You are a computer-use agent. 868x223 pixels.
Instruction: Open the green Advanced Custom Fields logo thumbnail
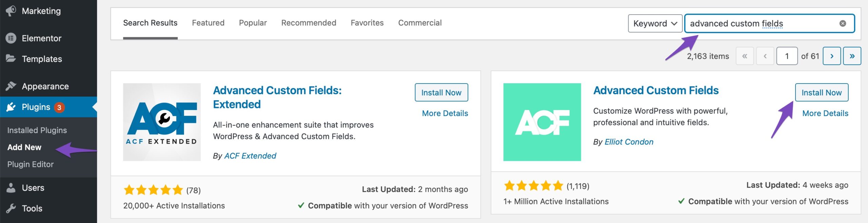tap(542, 122)
